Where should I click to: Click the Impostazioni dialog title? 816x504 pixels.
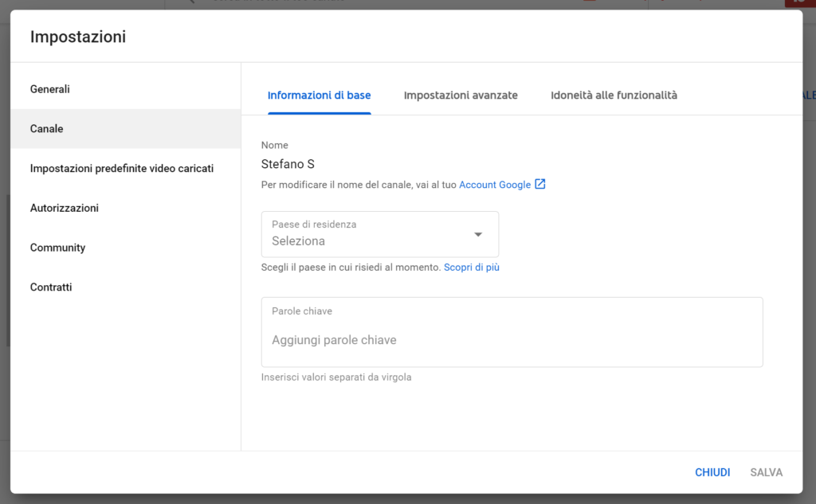78,37
